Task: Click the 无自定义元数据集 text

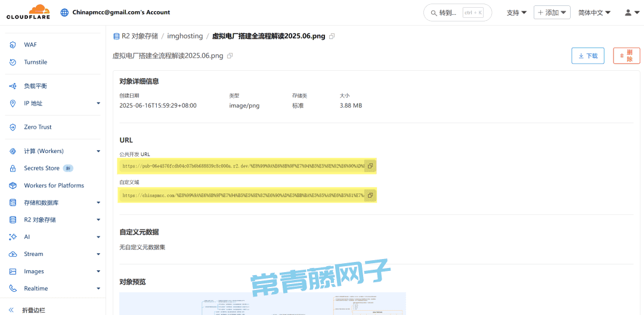Action: click(x=143, y=247)
